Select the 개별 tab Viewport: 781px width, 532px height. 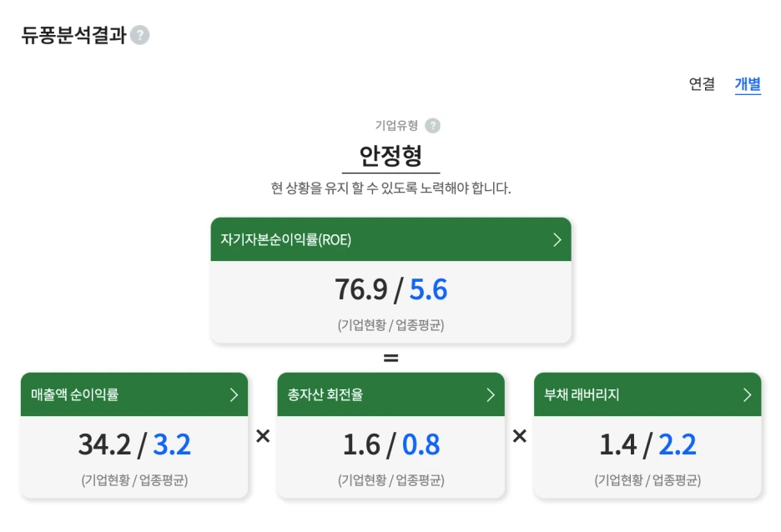[748, 84]
